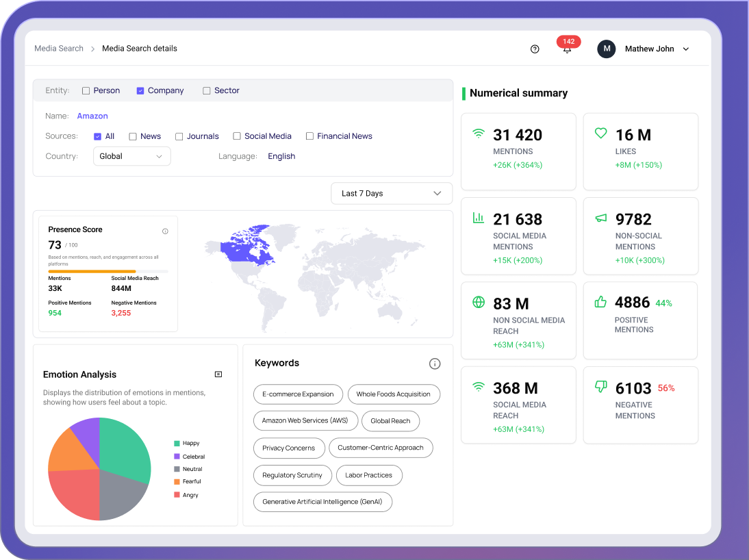Click the Presence Score info icon
Image resolution: width=749 pixels, height=560 pixels.
point(165,231)
